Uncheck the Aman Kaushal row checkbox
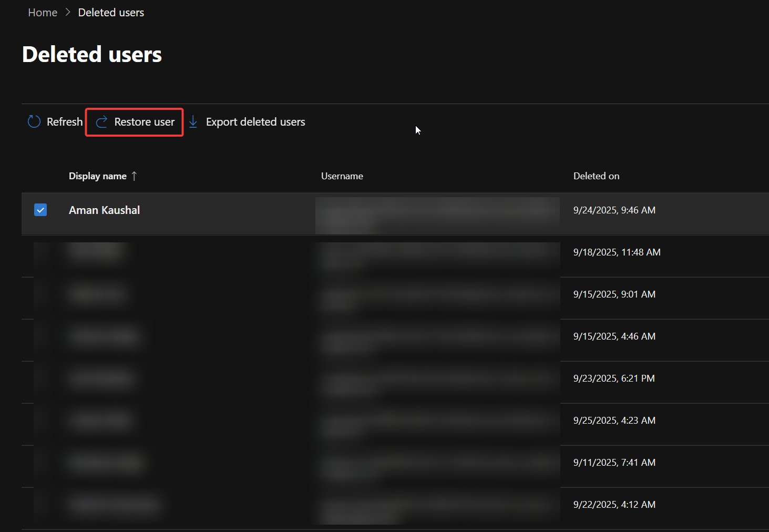The image size is (769, 532). (x=40, y=210)
